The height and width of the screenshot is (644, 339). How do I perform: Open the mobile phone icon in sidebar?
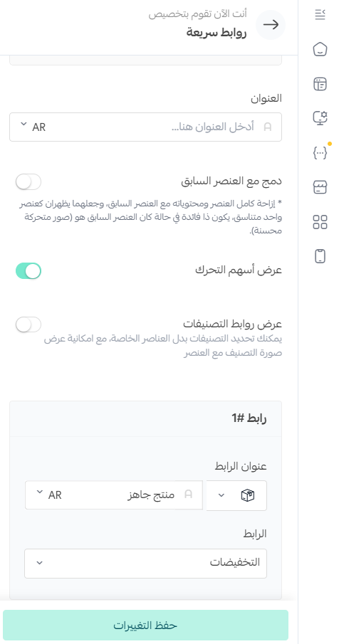tap(320, 256)
